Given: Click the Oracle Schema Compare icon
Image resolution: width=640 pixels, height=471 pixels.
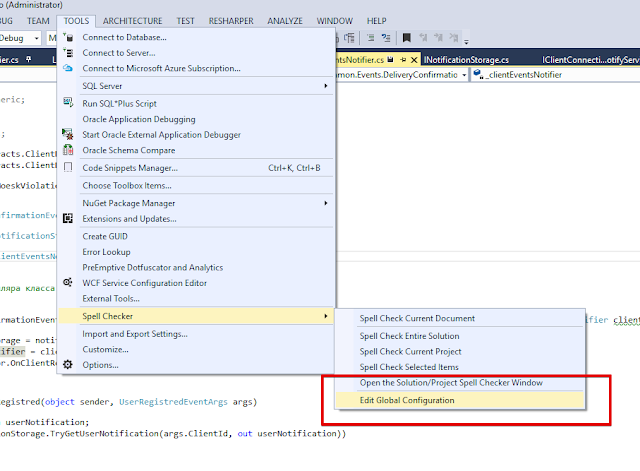Looking at the screenshot, I should pos(68,150).
